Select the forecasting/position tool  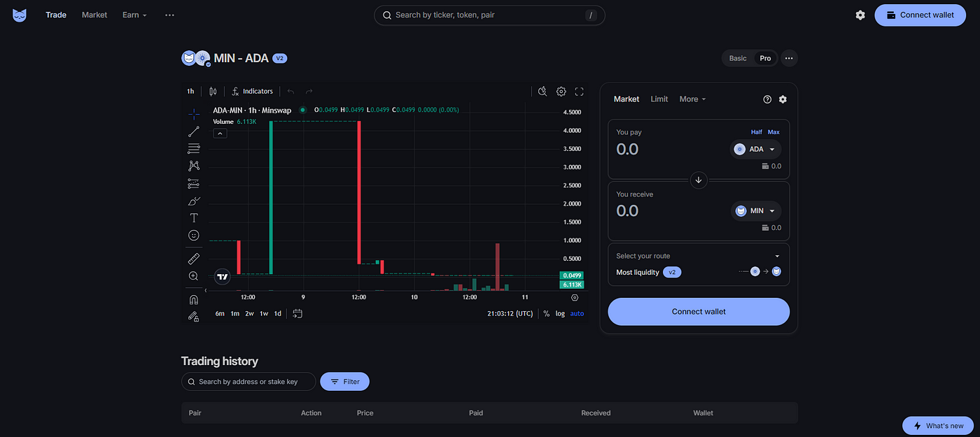pos(194,183)
